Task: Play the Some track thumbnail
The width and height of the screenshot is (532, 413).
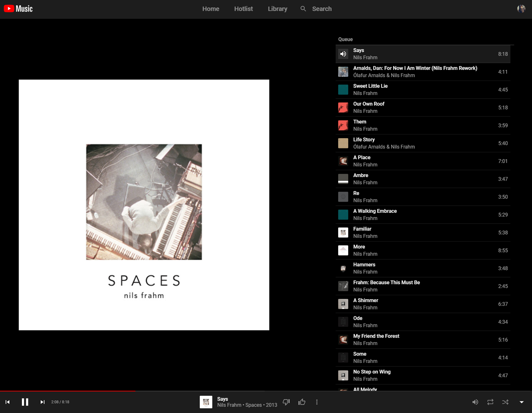Action: pyautogui.click(x=343, y=357)
